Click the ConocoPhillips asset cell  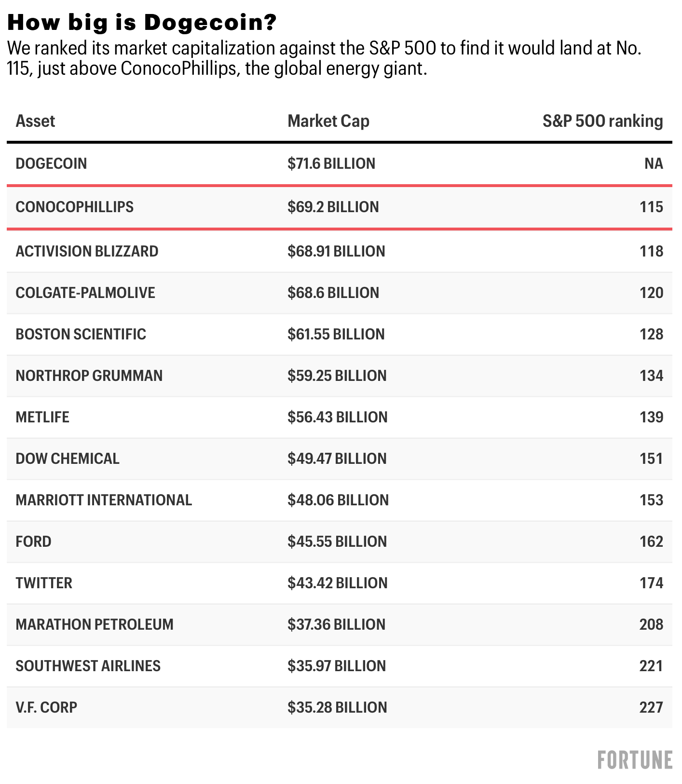click(x=74, y=207)
